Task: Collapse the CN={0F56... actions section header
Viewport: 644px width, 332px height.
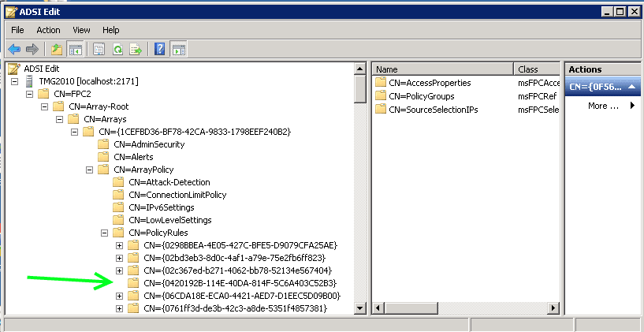Action: coord(602,87)
